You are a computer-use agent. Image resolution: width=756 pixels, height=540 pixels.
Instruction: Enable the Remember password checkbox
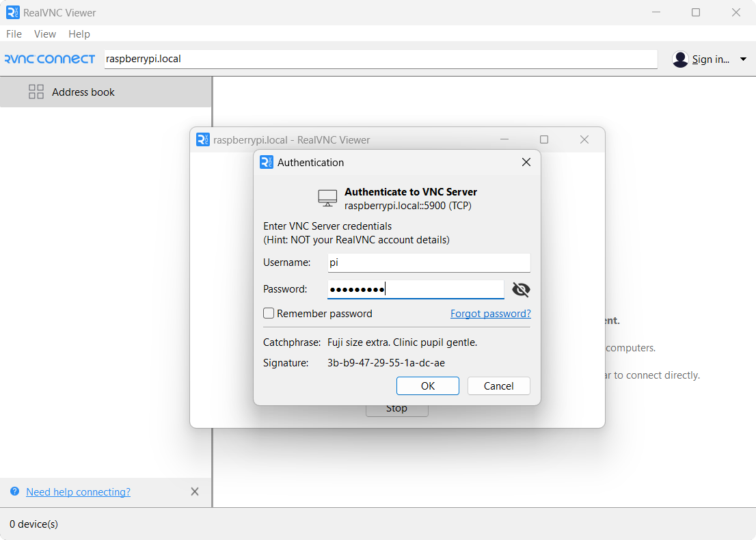tap(269, 313)
